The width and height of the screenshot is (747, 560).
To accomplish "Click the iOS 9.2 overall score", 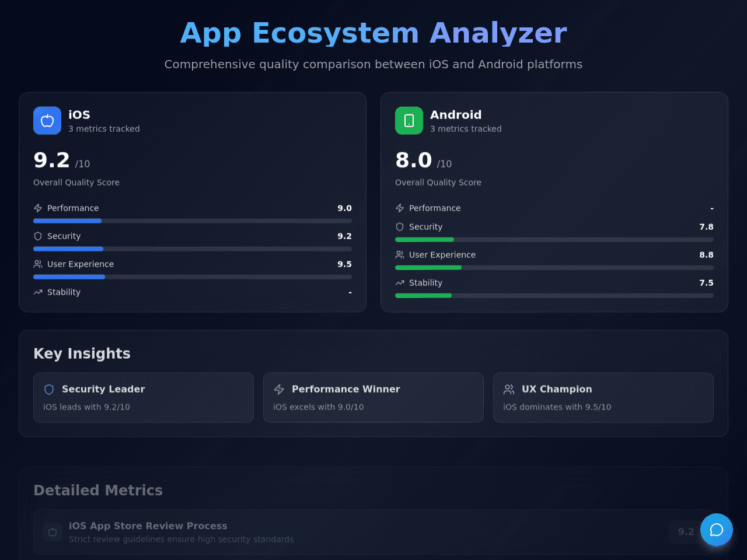I will [x=52, y=160].
